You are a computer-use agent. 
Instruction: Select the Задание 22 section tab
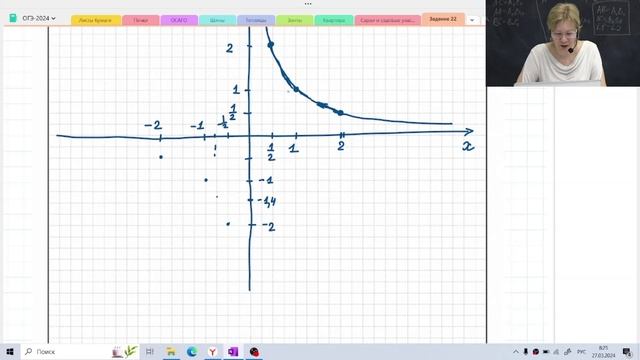pos(443,19)
